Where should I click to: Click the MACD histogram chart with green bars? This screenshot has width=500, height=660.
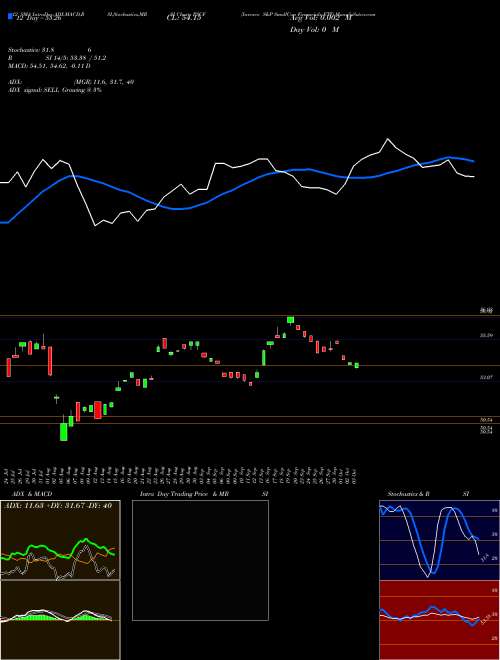tap(60, 620)
